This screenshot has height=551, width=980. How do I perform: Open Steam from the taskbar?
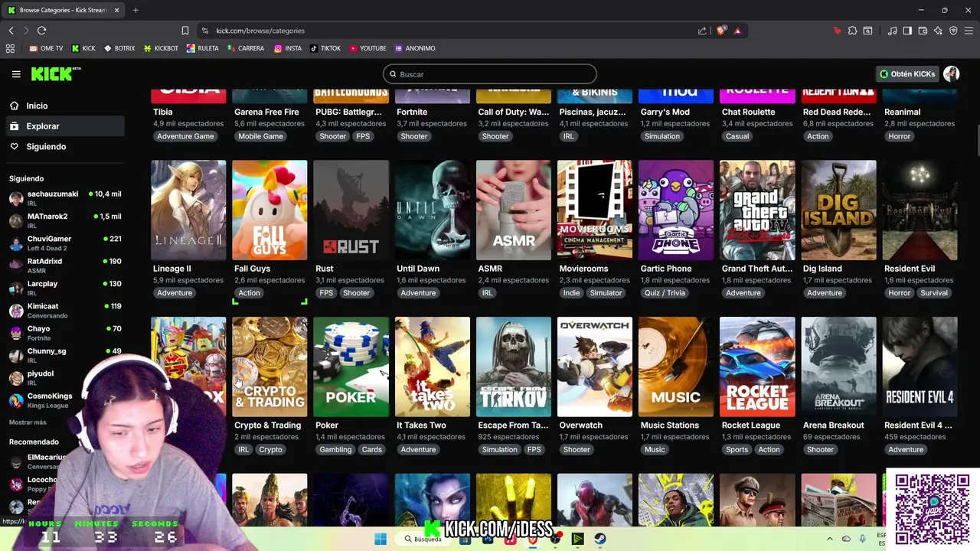coord(599,539)
